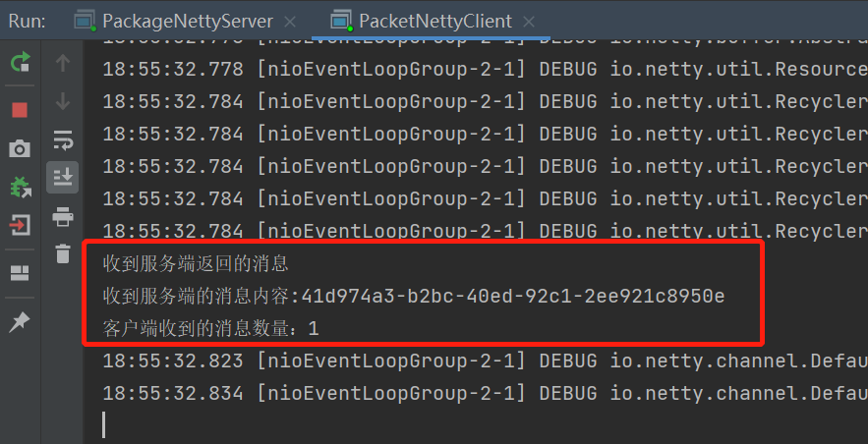Restore layout via the layout icon
The image size is (868, 444).
tap(20, 273)
